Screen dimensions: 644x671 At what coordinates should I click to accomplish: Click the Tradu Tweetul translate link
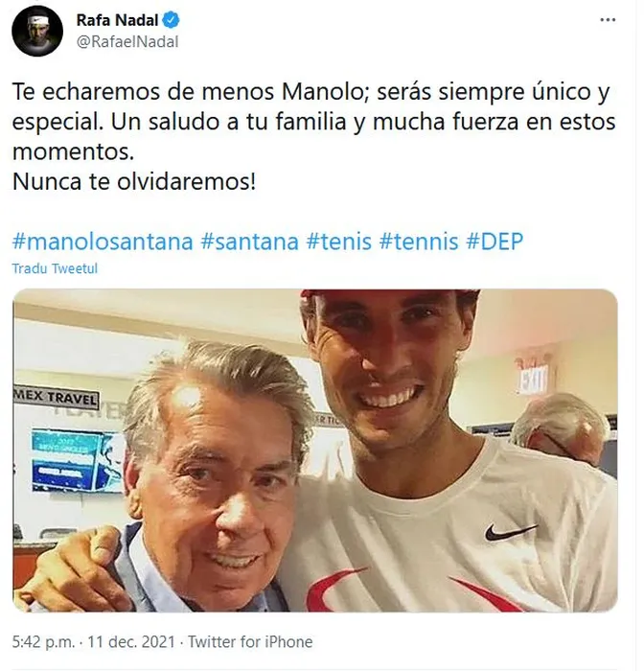tap(55, 268)
